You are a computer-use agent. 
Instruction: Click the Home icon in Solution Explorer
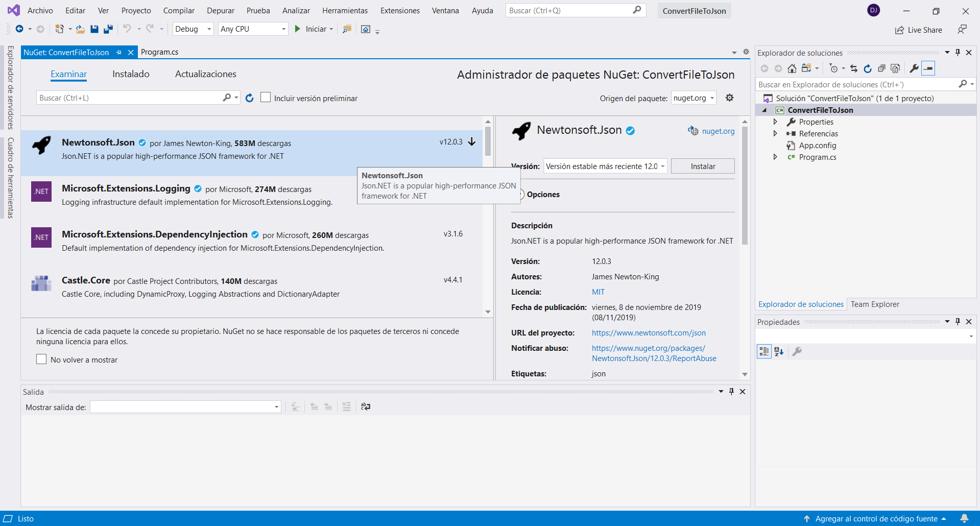792,68
